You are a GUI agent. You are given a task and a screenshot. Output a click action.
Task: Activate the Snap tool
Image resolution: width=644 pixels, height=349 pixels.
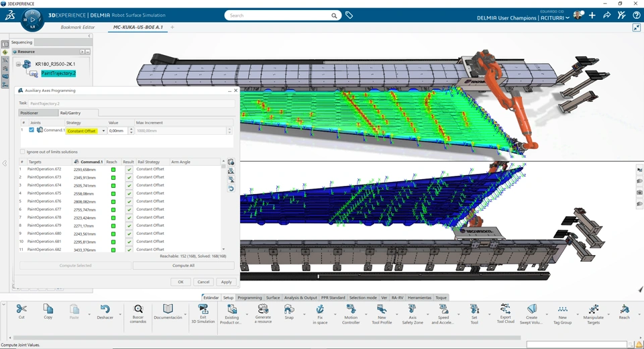pyautogui.click(x=289, y=309)
